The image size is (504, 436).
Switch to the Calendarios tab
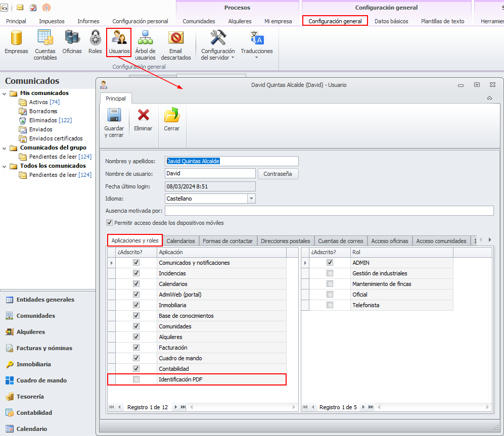[180, 241]
